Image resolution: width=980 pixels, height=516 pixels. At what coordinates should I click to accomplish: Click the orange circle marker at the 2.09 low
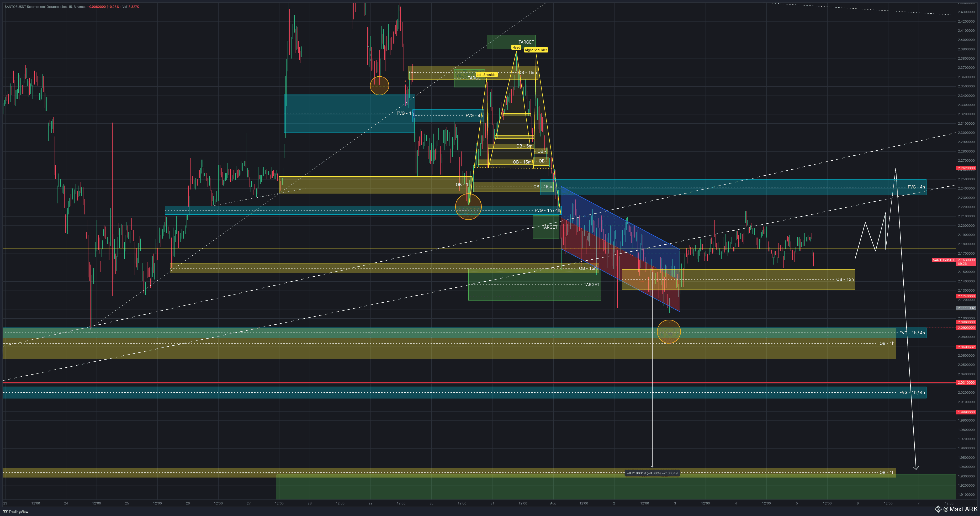click(669, 331)
